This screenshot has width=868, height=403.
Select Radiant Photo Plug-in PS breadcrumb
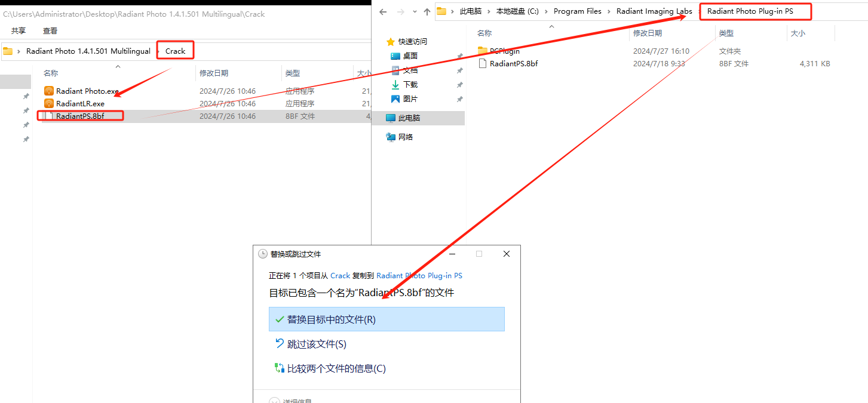click(750, 11)
